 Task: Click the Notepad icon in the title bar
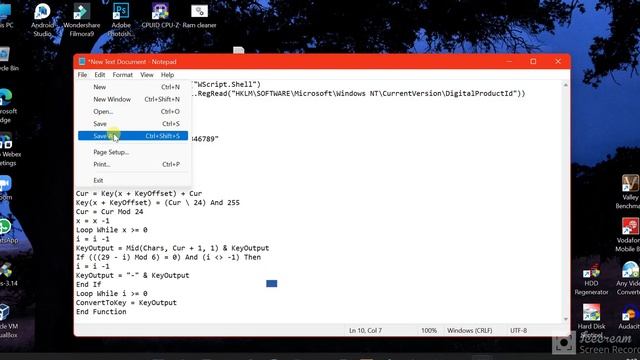(x=82, y=62)
